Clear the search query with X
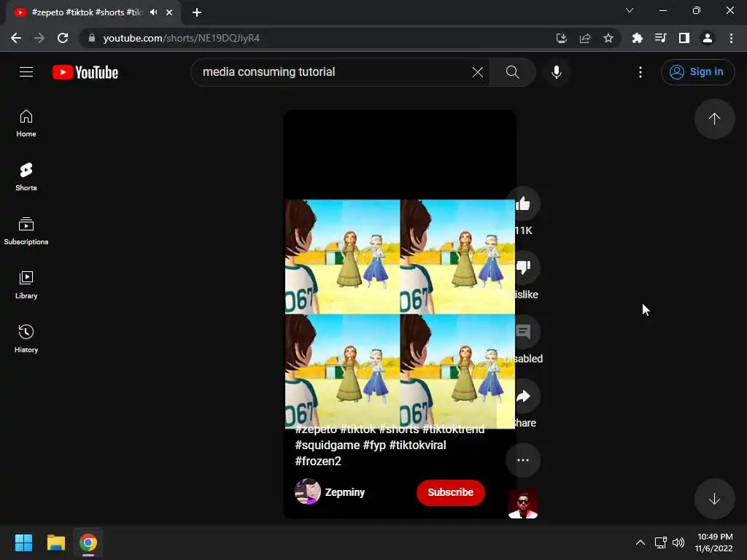Viewport: 747px width, 560px height. click(477, 72)
